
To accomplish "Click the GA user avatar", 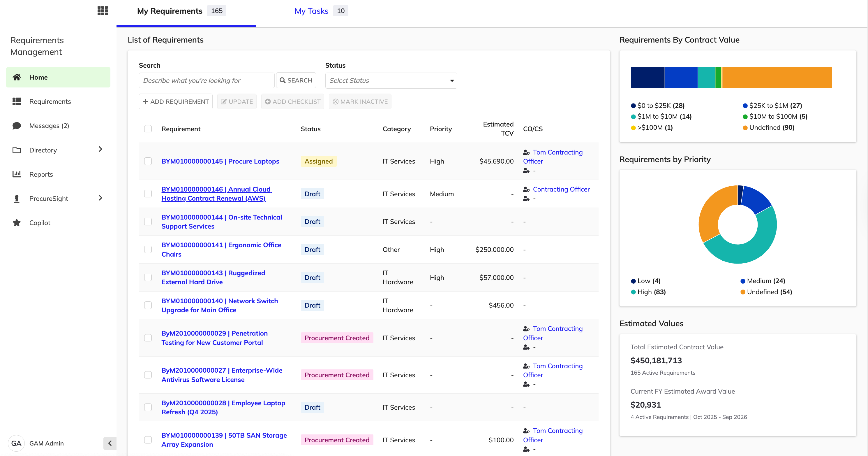I will click(x=16, y=443).
